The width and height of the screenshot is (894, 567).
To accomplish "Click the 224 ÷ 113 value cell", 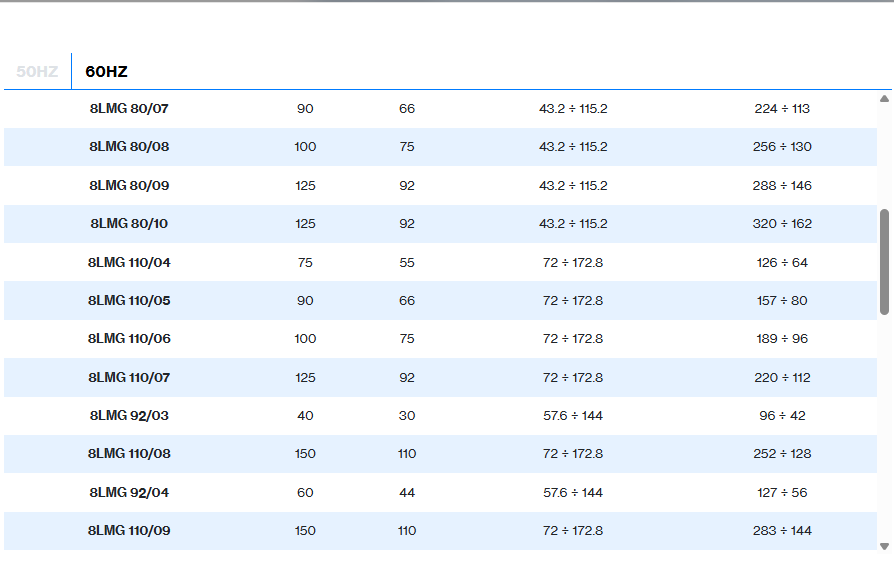I will tap(782, 108).
